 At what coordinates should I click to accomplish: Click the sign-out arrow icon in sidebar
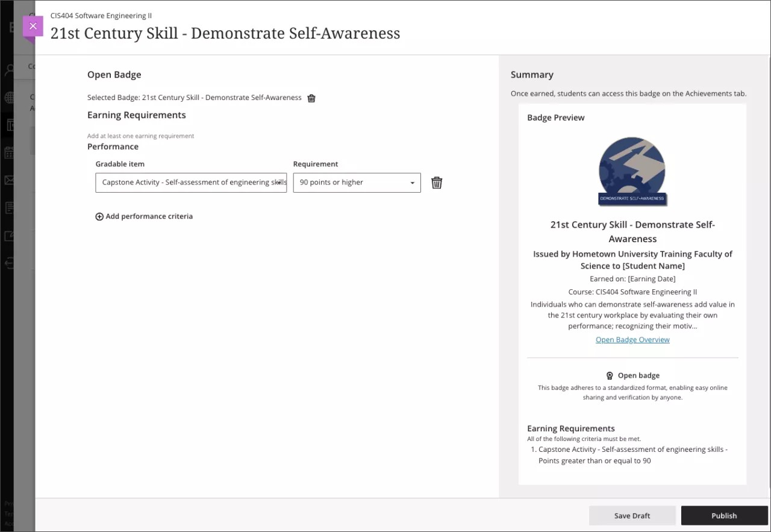tap(8, 262)
